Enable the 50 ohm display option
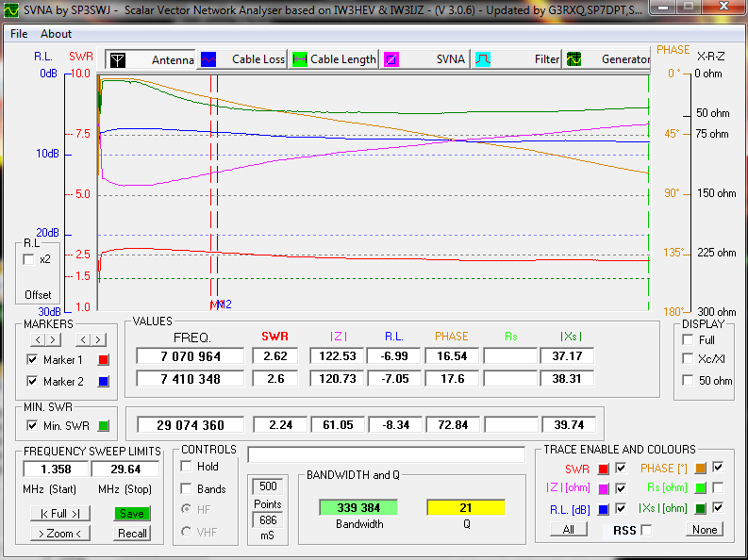Image resolution: width=748 pixels, height=560 pixels. pos(688,381)
